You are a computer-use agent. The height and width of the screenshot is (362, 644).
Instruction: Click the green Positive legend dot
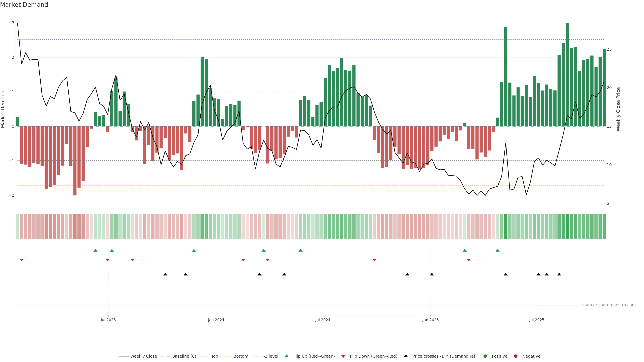485,356
